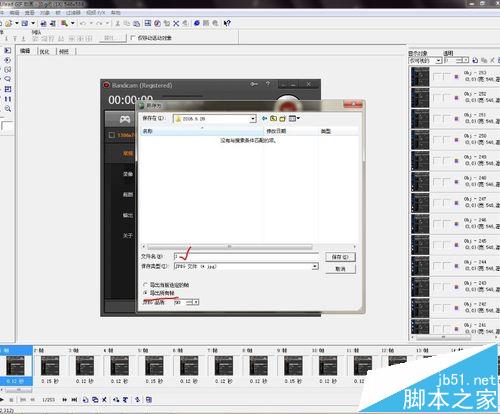The image size is (500, 414).
Task: Click the 保存 save button
Action: tap(340, 257)
